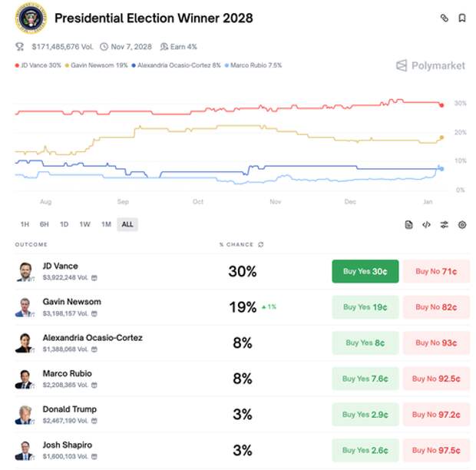Click volume icon under JD Vance
476x470 pixels.
pos(94,278)
